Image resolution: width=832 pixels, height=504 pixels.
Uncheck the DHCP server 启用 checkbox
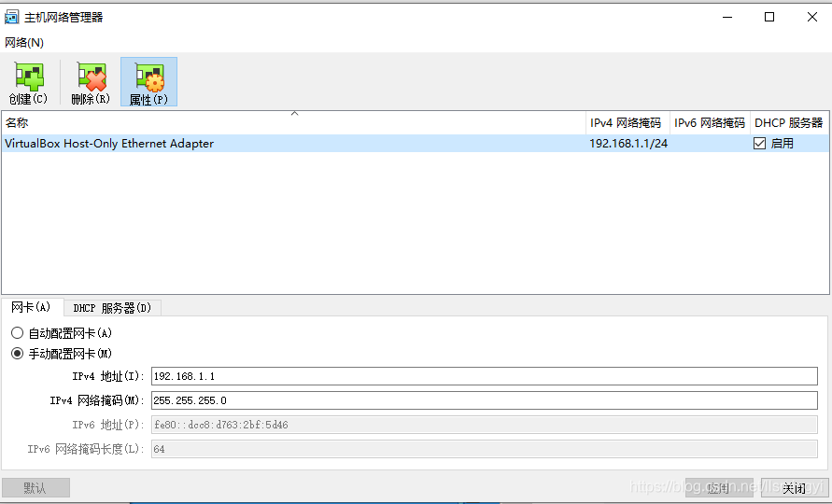pyautogui.click(x=759, y=143)
